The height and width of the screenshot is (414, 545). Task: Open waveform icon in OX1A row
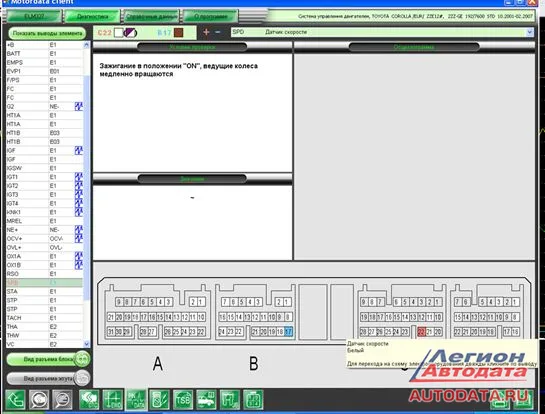pos(79,256)
